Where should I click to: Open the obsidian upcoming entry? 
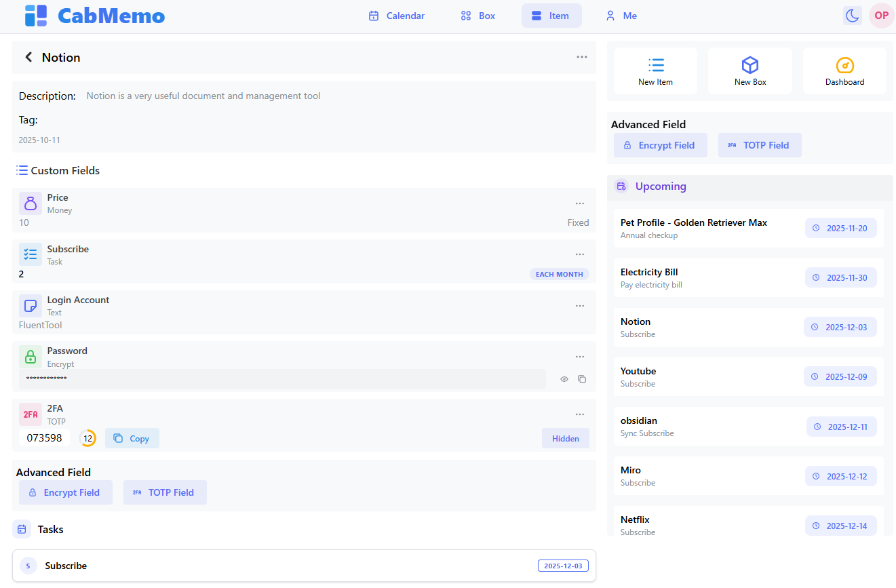749,426
